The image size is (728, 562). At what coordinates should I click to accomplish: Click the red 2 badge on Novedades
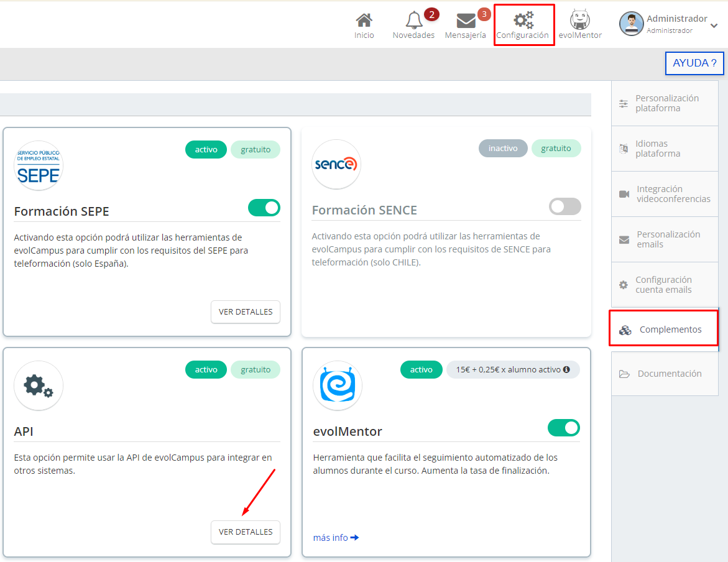pos(432,14)
